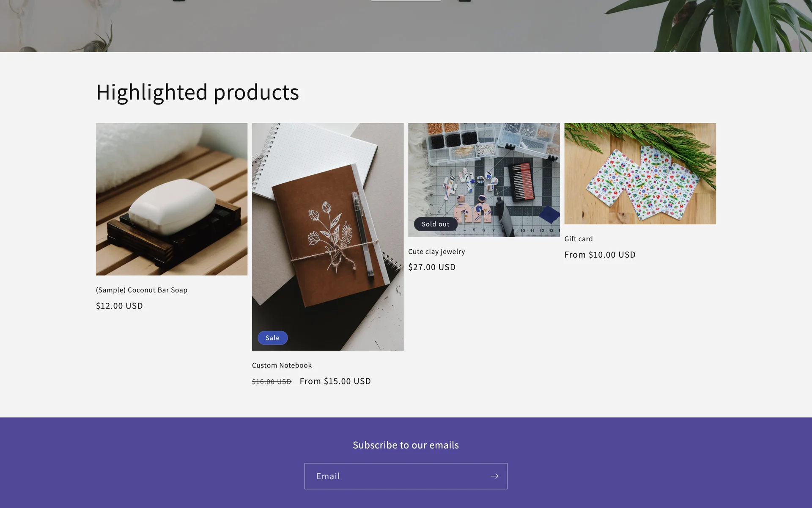812x508 pixels.
Task: Open the Coconut Bar Soap product image
Action: click(171, 199)
